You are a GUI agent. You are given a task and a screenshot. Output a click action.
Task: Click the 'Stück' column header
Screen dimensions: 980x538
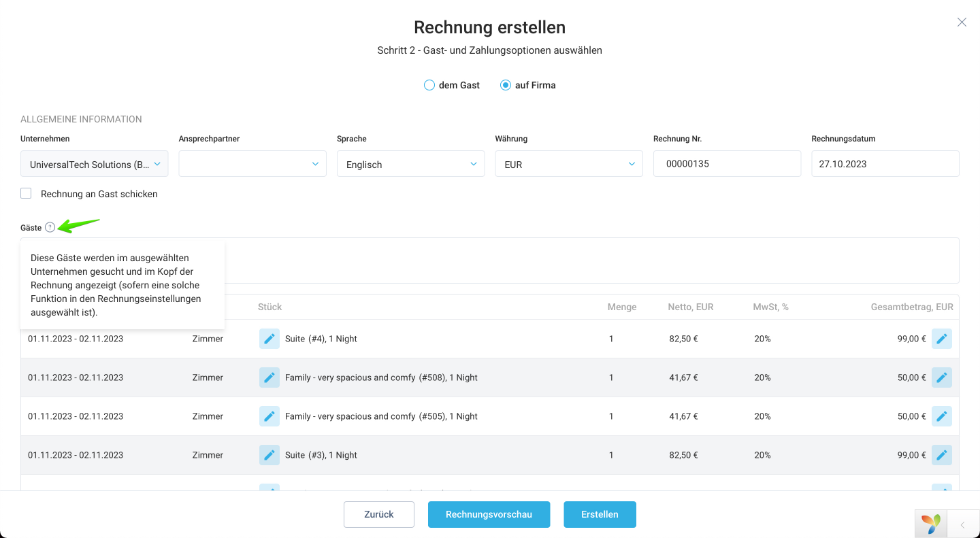[x=269, y=307]
